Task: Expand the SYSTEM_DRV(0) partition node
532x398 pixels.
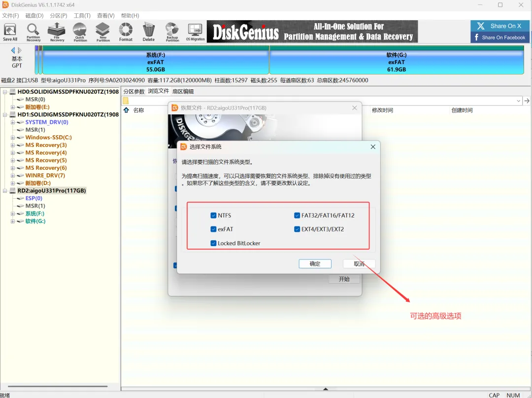Action: pos(12,122)
